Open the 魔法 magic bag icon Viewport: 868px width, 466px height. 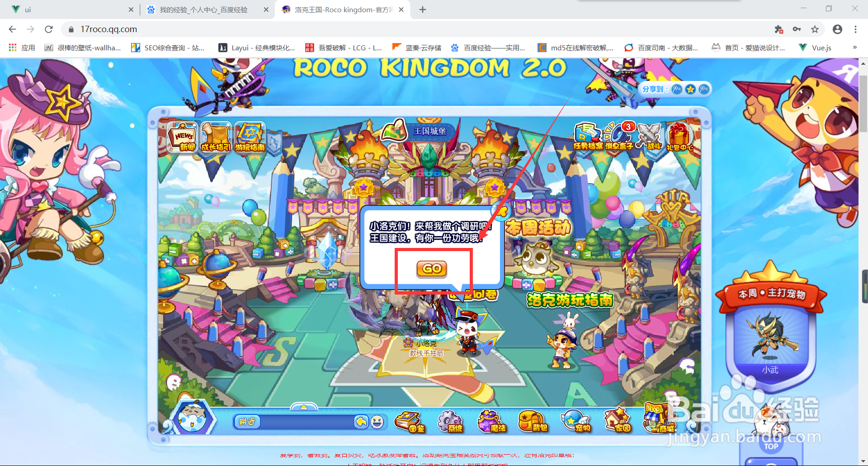click(x=491, y=422)
